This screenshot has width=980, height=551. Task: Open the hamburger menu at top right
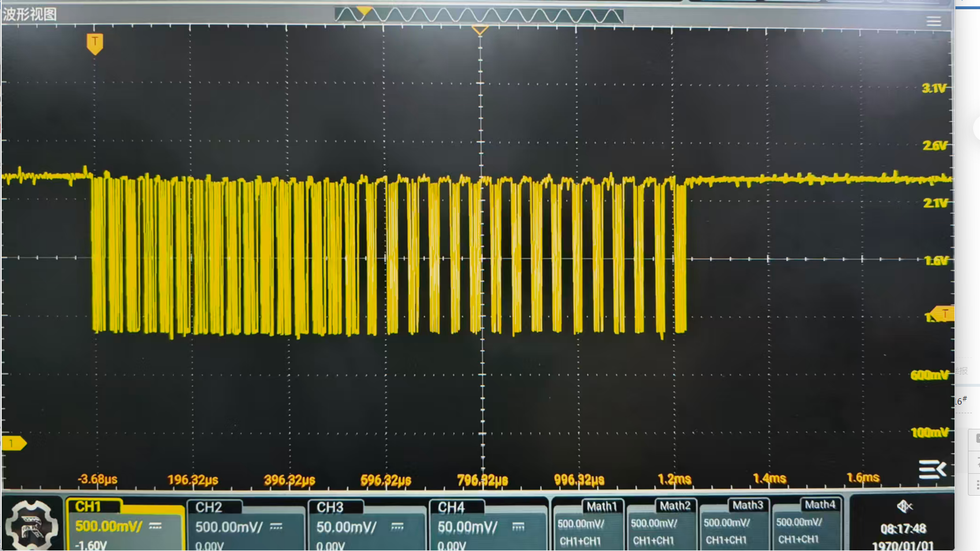(933, 21)
